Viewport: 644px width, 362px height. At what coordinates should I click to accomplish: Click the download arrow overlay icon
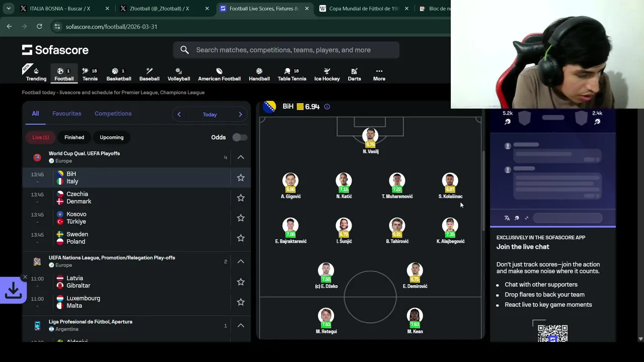pyautogui.click(x=13, y=290)
